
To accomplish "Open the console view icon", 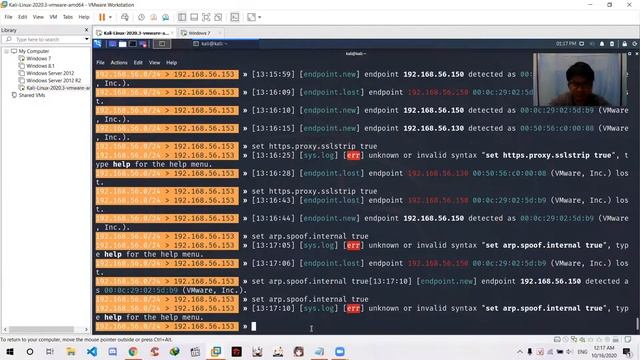I will pos(235,17).
